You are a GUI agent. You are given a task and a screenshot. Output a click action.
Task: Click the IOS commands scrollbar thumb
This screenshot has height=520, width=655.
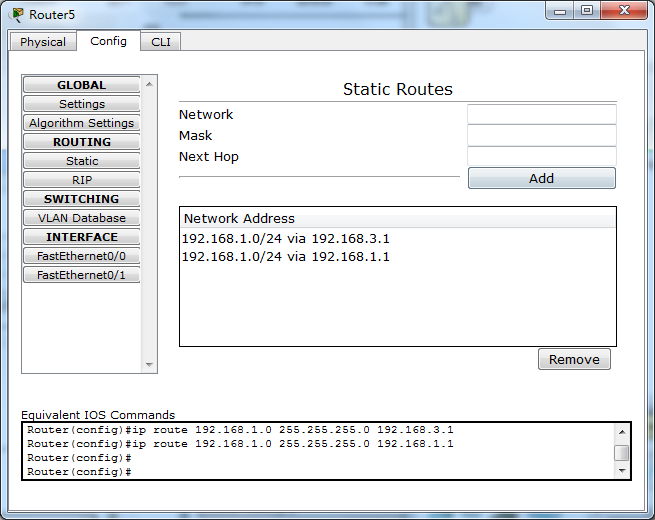[622, 453]
